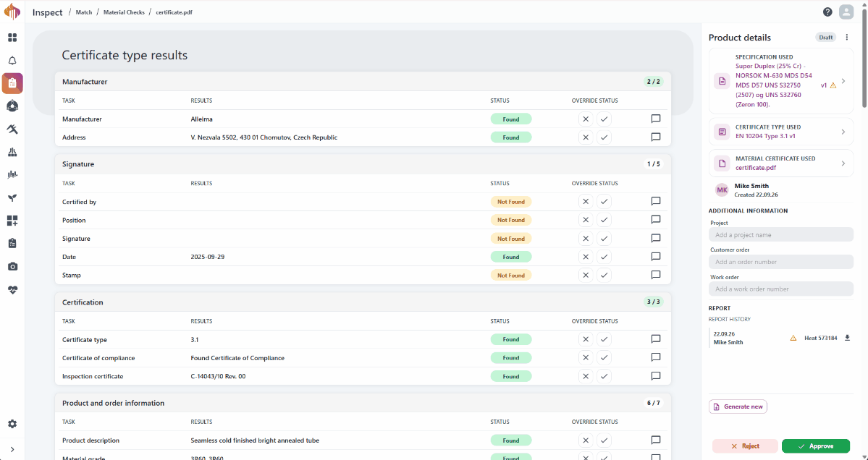
Task: Download the Heat 573184 report
Action: (x=847, y=338)
